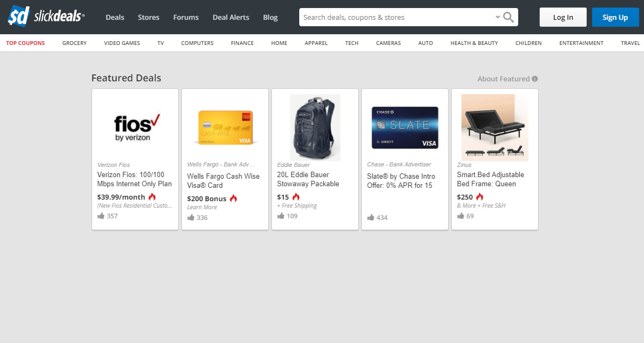Select the Tech category
This screenshot has height=343, width=644.
[x=352, y=43]
